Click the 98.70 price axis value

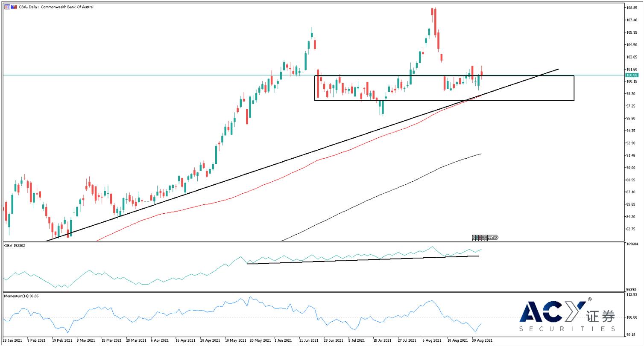632,93
